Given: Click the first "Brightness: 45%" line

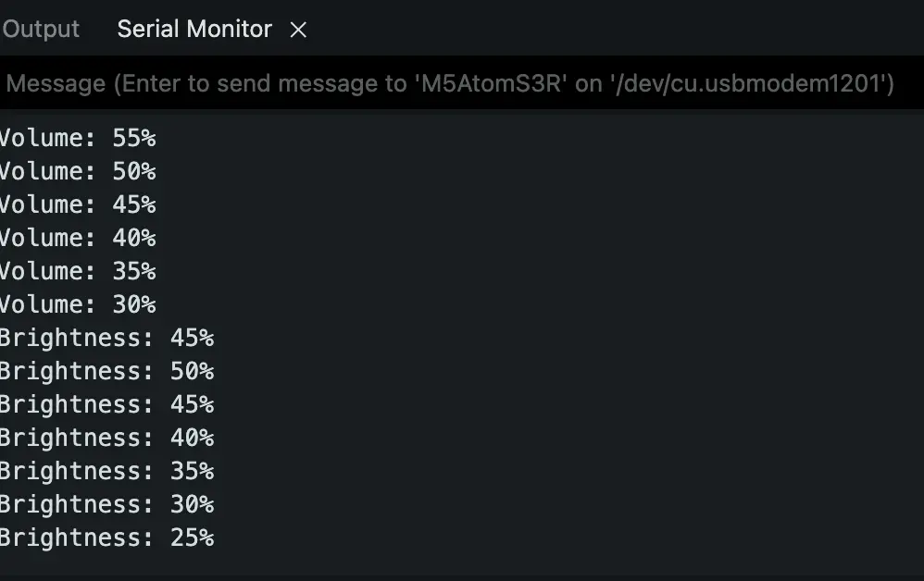Looking at the screenshot, I should (x=106, y=338).
